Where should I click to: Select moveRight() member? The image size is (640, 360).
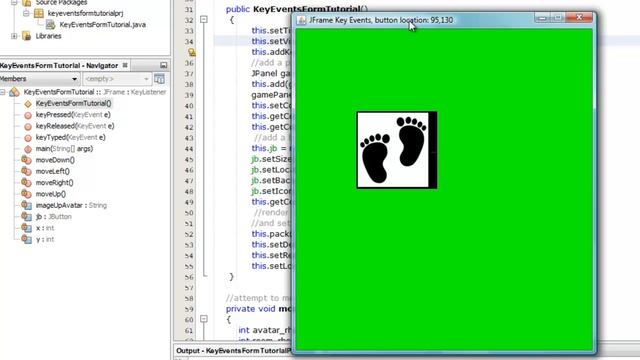(x=55, y=183)
